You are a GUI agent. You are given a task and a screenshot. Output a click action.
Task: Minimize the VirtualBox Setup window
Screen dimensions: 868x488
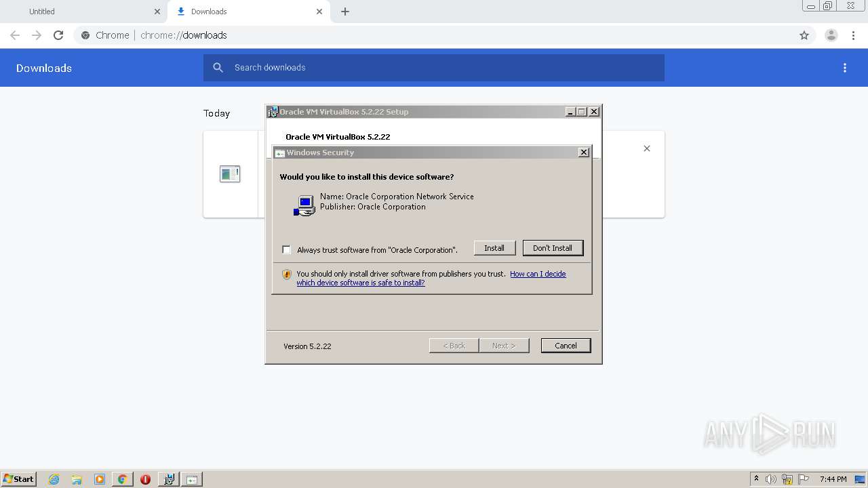tap(570, 112)
